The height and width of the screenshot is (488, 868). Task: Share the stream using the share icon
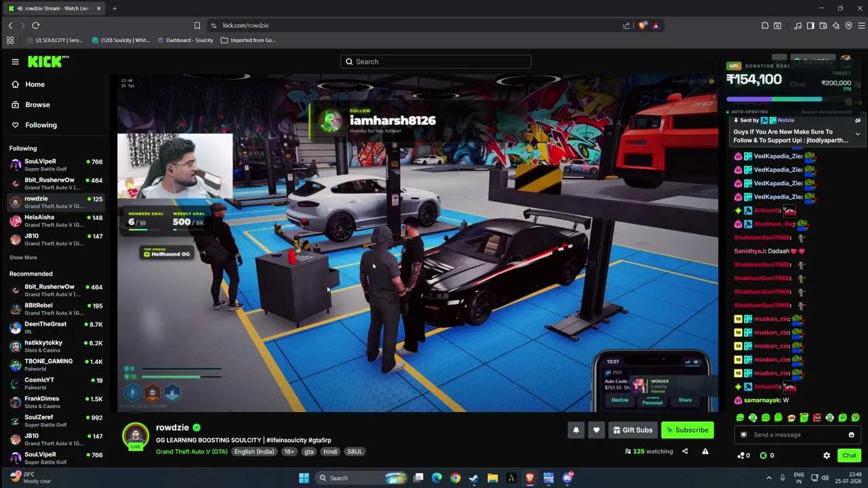pos(685,451)
